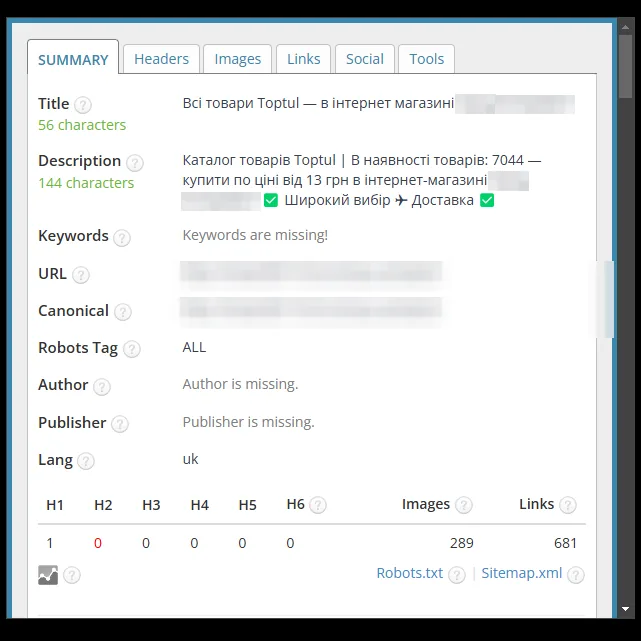Click the blurred URL value

(x=312, y=273)
